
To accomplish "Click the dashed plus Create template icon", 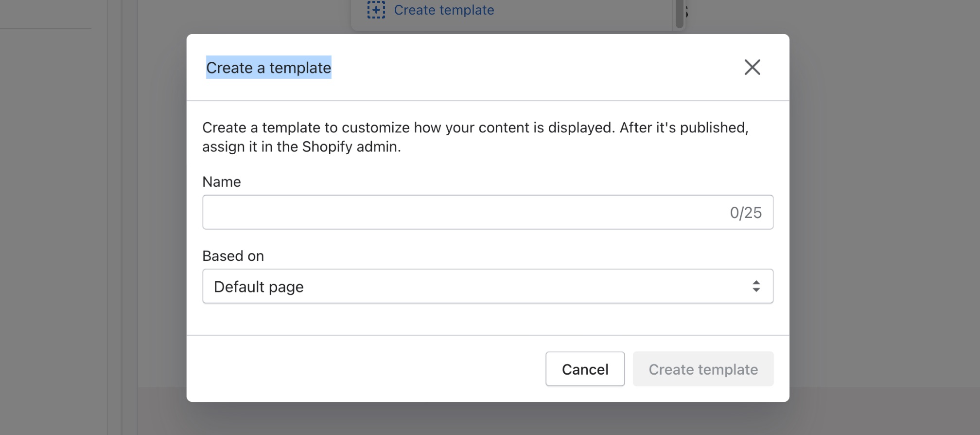I will [376, 10].
